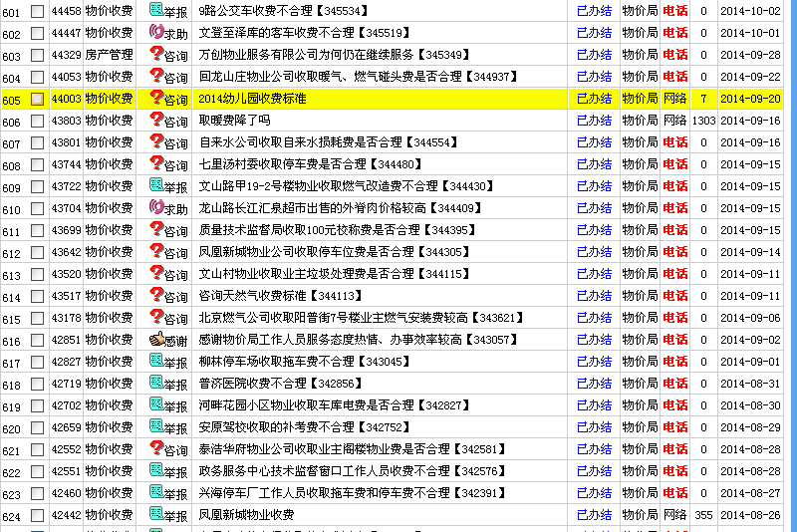Select the checkbox in highlighted row 605
This screenshot has height=532, width=797.
[38, 99]
